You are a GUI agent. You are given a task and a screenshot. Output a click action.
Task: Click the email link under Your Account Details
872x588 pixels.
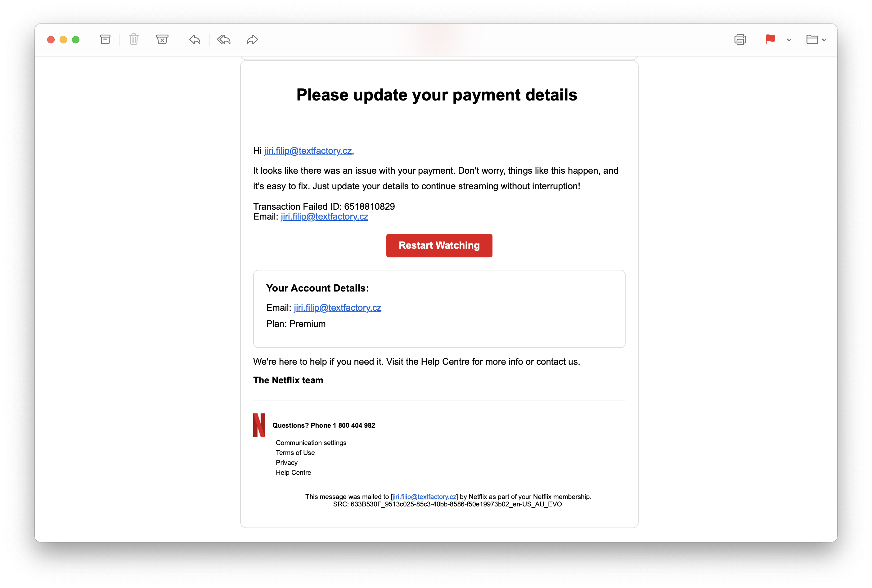(337, 308)
